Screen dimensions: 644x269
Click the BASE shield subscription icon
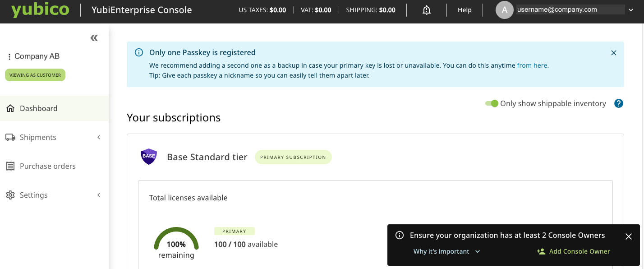(x=149, y=156)
